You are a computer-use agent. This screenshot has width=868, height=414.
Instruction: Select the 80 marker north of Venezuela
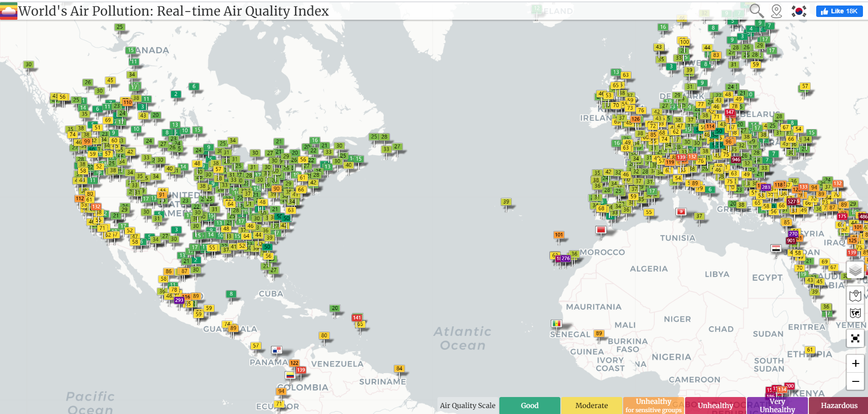(324, 335)
